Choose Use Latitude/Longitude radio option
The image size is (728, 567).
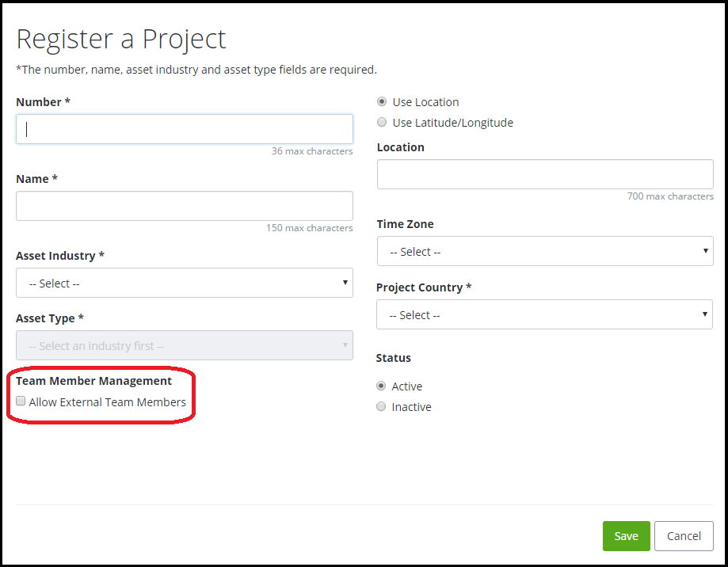pos(382,122)
